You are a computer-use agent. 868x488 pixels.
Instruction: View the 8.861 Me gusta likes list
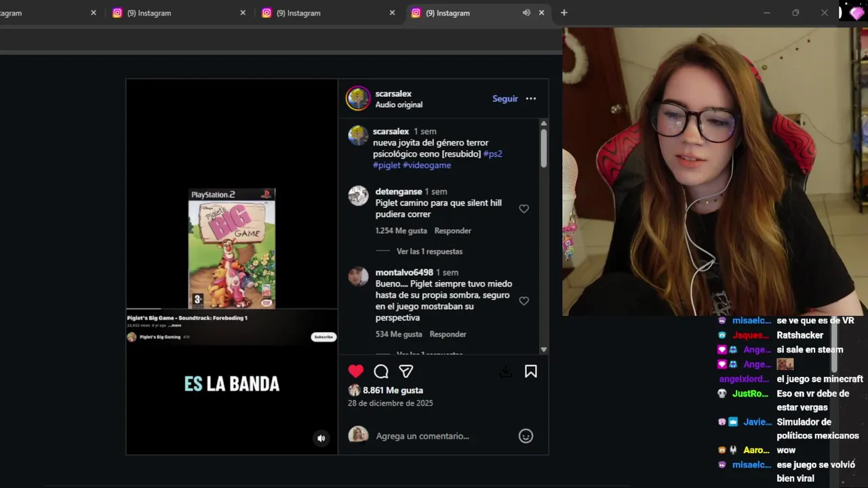pyautogui.click(x=393, y=390)
